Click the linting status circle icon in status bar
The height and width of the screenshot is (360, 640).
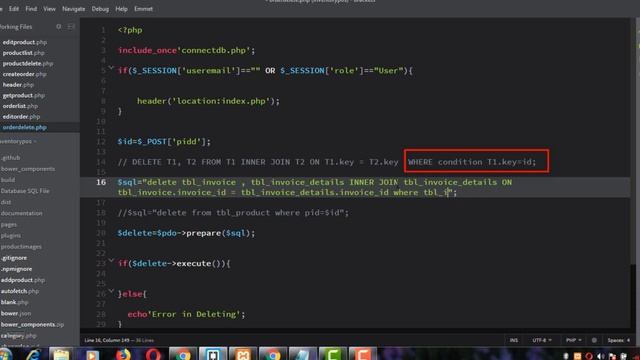pyautogui.click(x=594, y=340)
